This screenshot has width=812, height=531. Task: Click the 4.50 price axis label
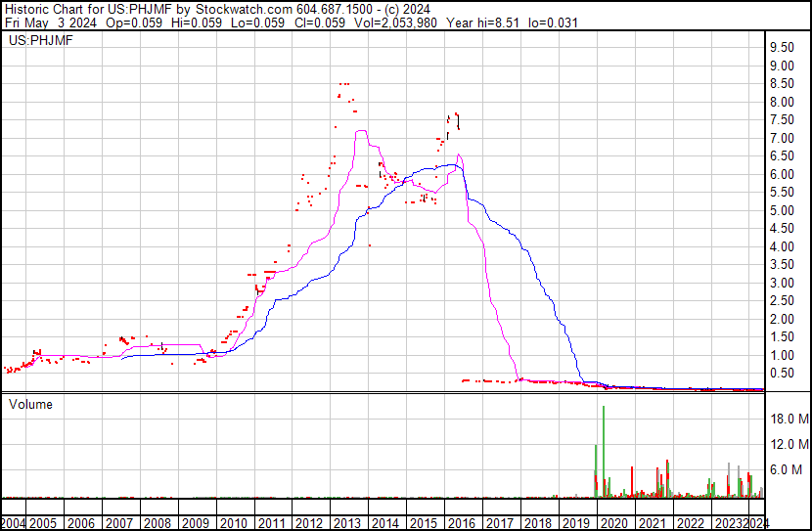point(782,228)
